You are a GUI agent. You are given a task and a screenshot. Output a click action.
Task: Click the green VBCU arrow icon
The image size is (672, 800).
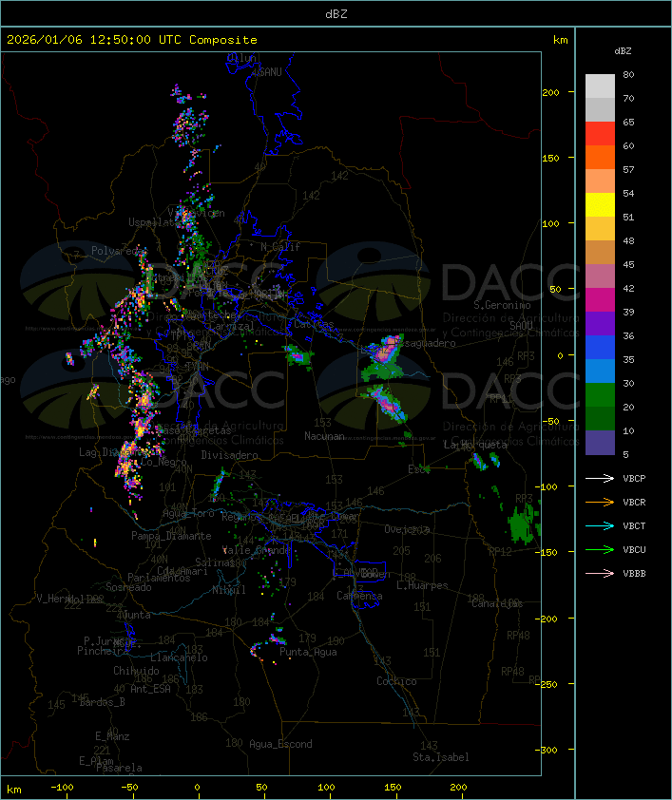click(x=600, y=549)
